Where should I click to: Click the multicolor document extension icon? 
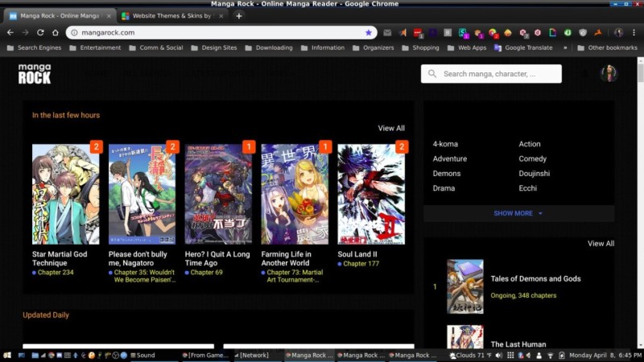(x=553, y=32)
